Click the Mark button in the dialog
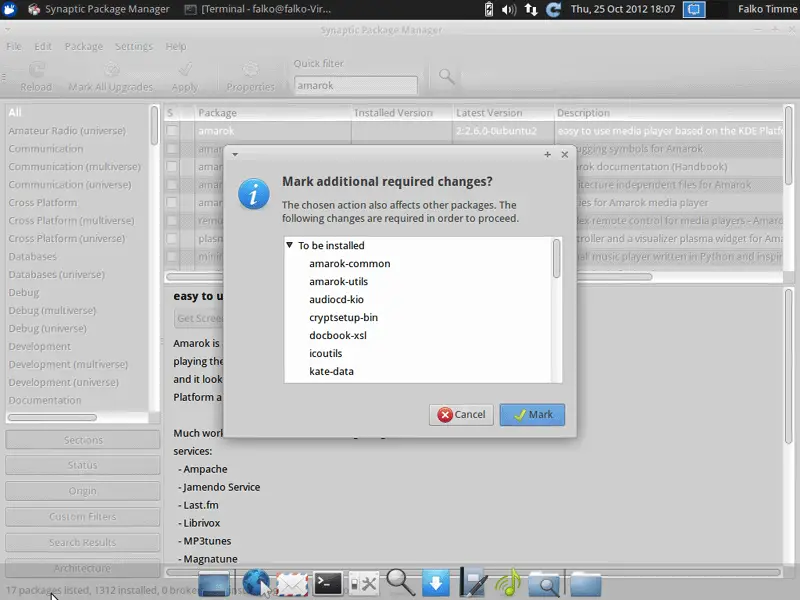Screen dimensions: 800x600 pyautogui.click(x=532, y=415)
